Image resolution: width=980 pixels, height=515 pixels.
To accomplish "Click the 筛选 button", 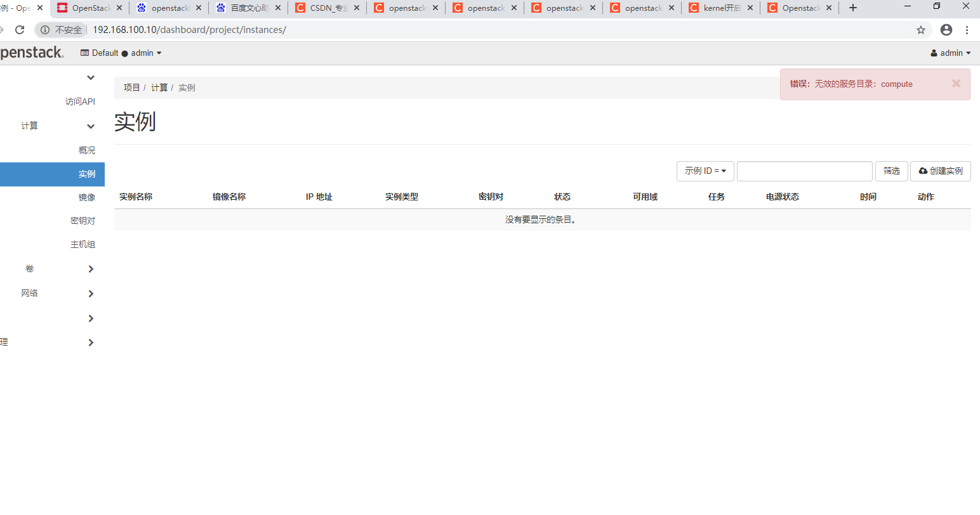I will click(x=892, y=171).
